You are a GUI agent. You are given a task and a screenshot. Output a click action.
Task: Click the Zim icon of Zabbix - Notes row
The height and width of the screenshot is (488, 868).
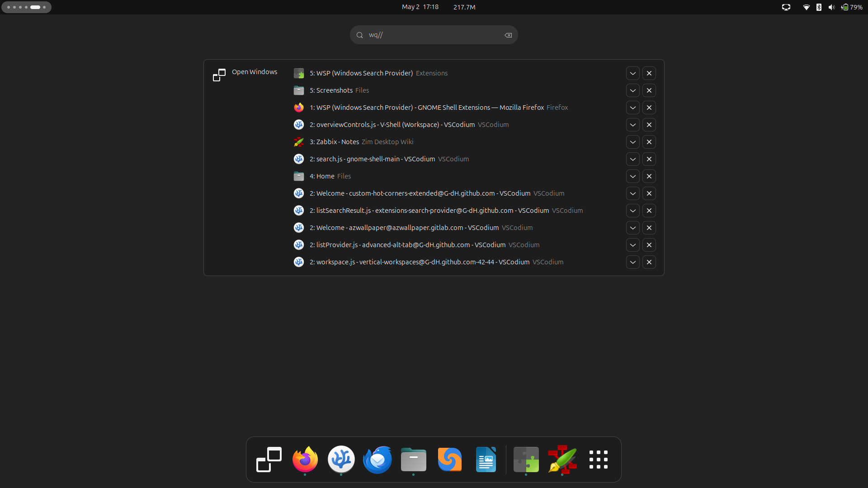coord(299,142)
